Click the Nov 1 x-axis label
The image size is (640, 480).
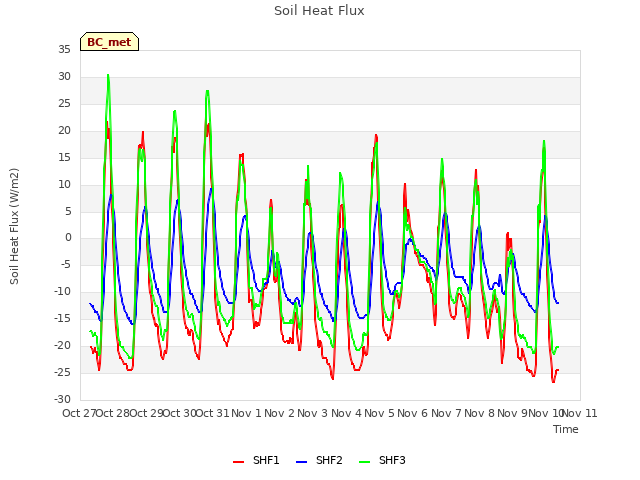[x=247, y=413]
